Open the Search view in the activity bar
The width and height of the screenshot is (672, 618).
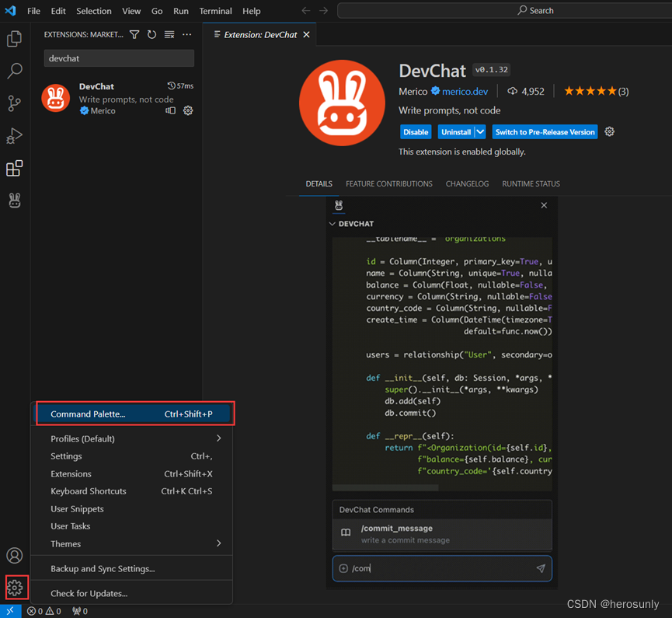pos(15,71)
